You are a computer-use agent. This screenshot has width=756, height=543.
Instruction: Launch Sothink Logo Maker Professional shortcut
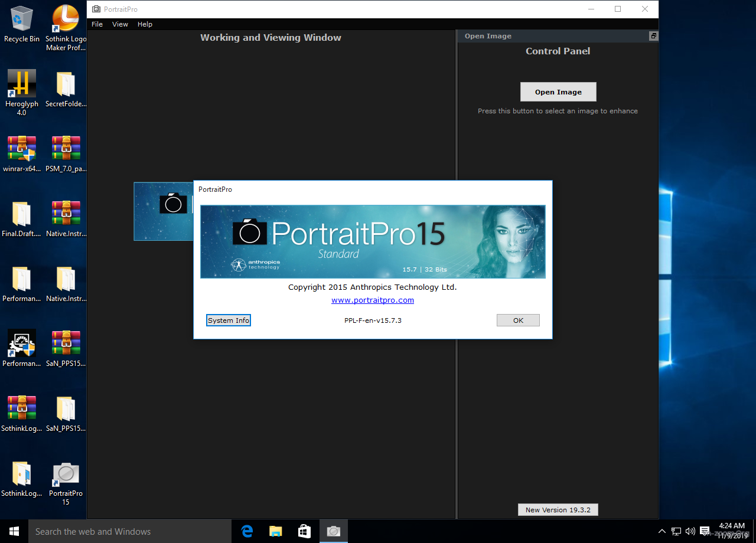(x=66, y=27)
